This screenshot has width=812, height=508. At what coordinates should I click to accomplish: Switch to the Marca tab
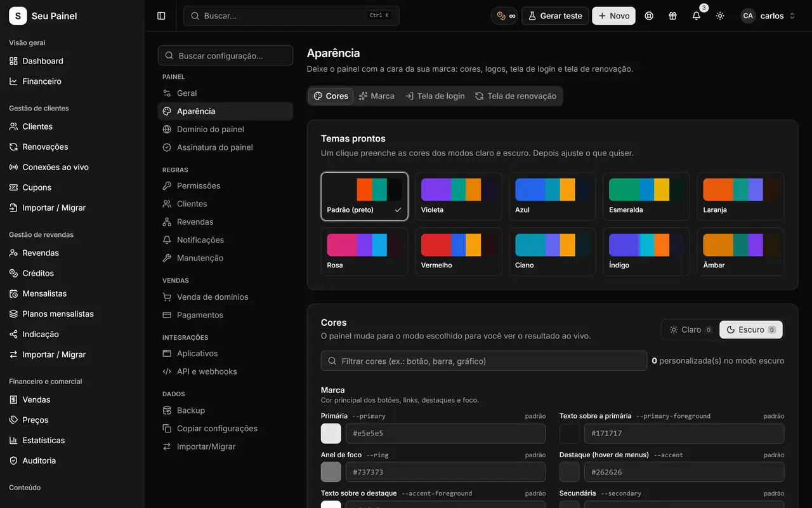click(x=376, y=96)
